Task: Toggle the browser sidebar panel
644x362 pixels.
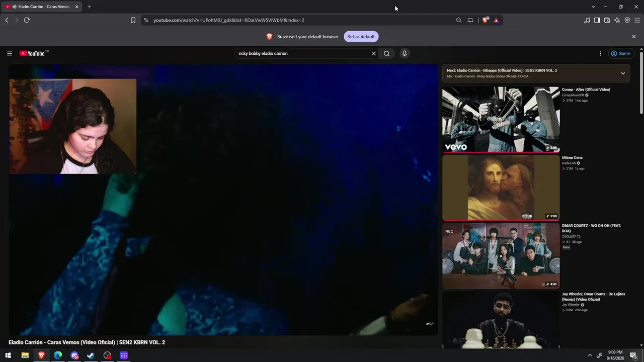Action: click(597, 20)
